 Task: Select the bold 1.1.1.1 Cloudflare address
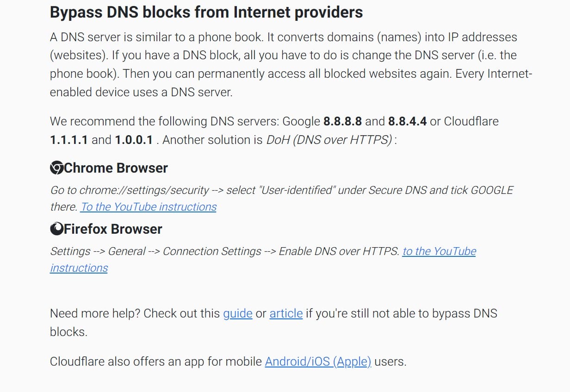69,140
